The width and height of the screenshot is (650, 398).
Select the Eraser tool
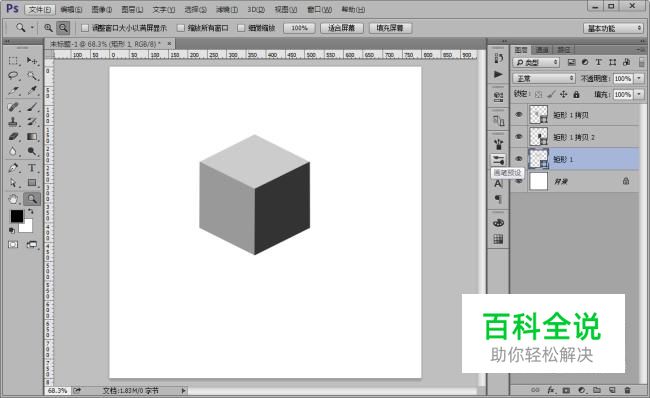coord(13,136)
